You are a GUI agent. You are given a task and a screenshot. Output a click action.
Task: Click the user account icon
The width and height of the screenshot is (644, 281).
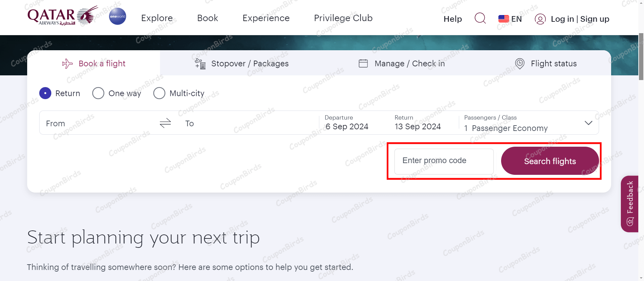pyautogui.click(x=540, y=19)
